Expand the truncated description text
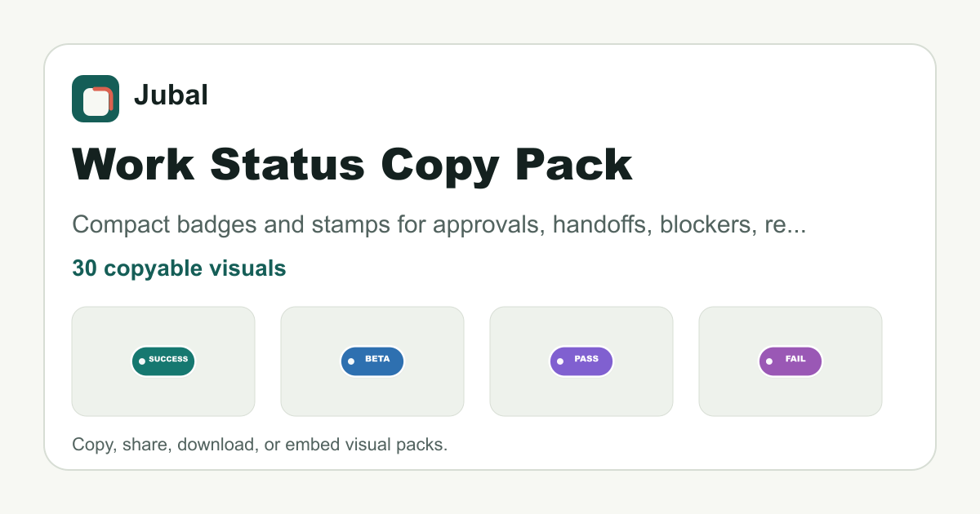The width and height of the screenshot is (980, 514). [439, 225]
